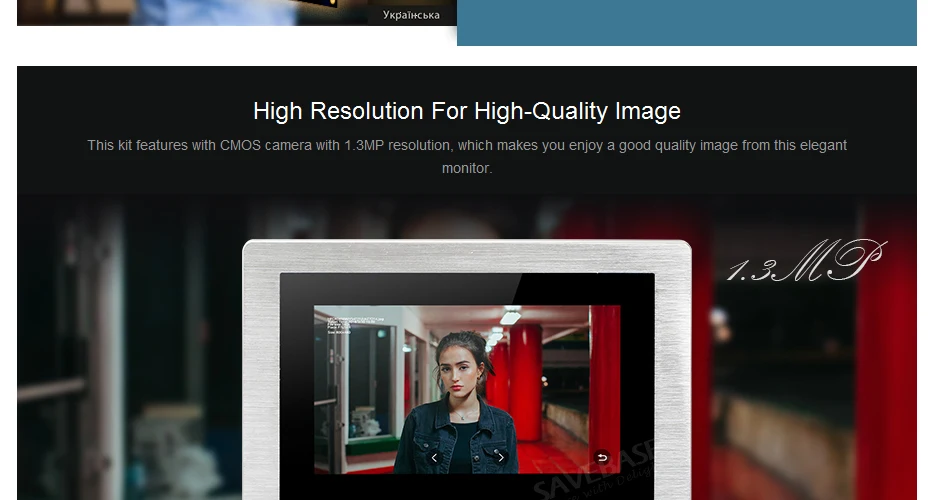Click the word 'monitor.' below the description

467,168
